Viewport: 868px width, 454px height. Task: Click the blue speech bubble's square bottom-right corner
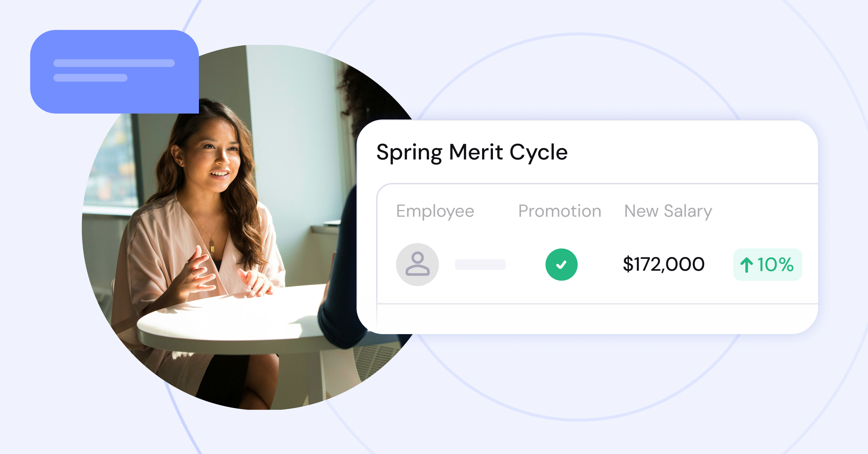[193, 108]
